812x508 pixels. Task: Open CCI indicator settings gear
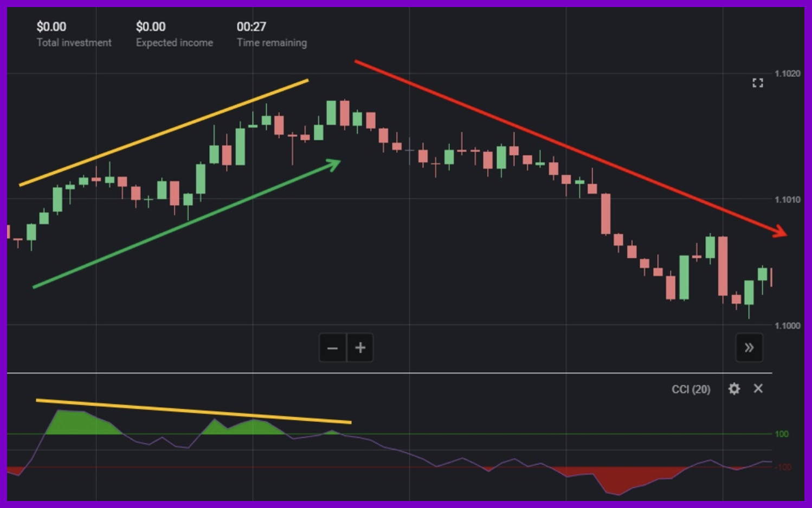[x=734, y=389]
